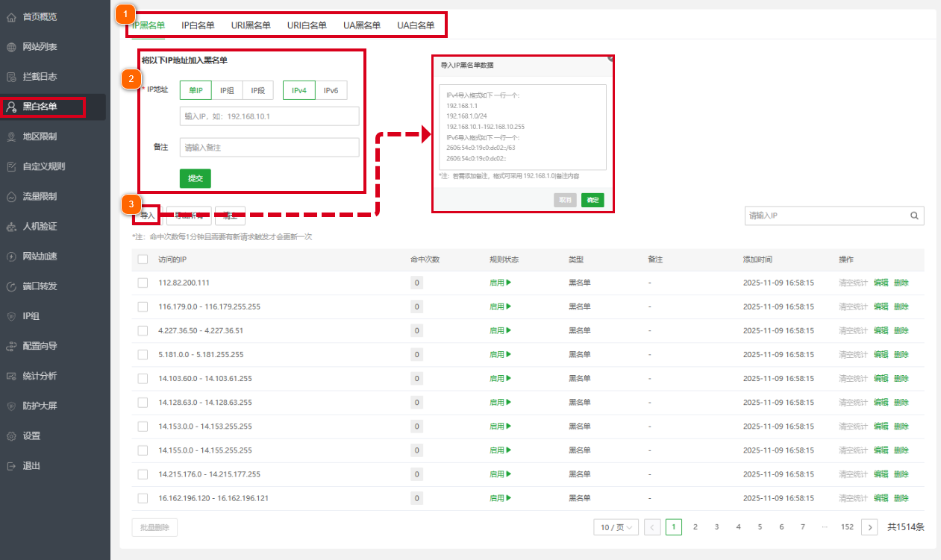941x560 pixels.
Task: Check the box for 14.128.63.0 range
Action: [143, 403]
